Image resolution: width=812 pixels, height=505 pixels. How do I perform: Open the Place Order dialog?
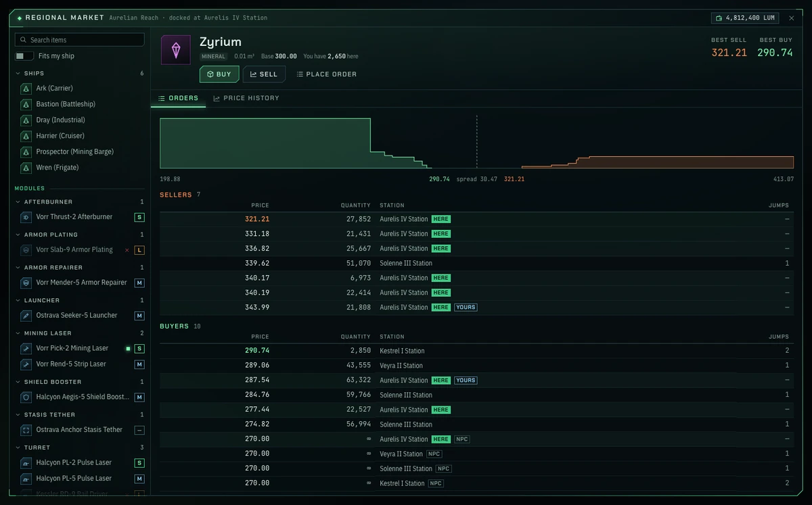(327, 74)
